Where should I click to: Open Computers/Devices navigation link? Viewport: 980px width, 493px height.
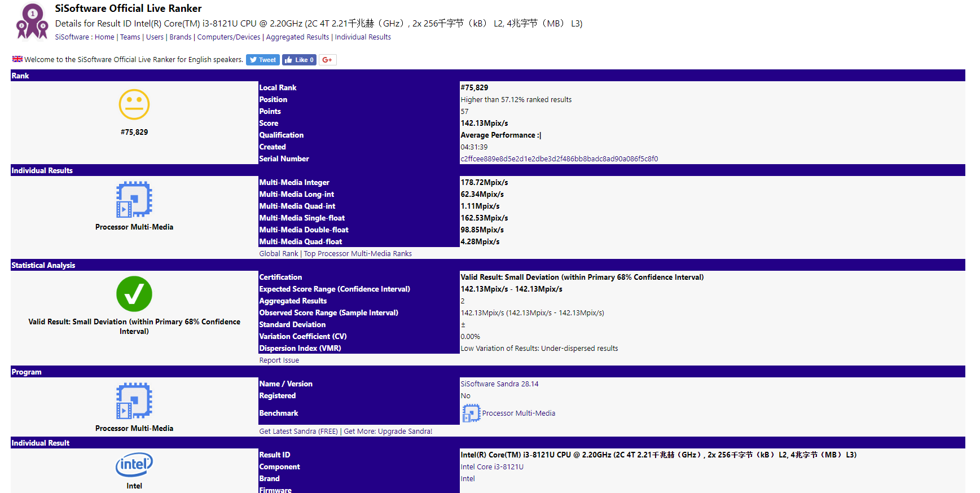click(228, 37)
